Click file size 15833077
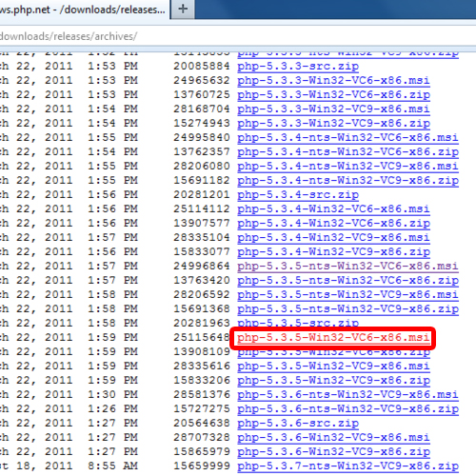This screenshot has height=476, width=476. 202,251
